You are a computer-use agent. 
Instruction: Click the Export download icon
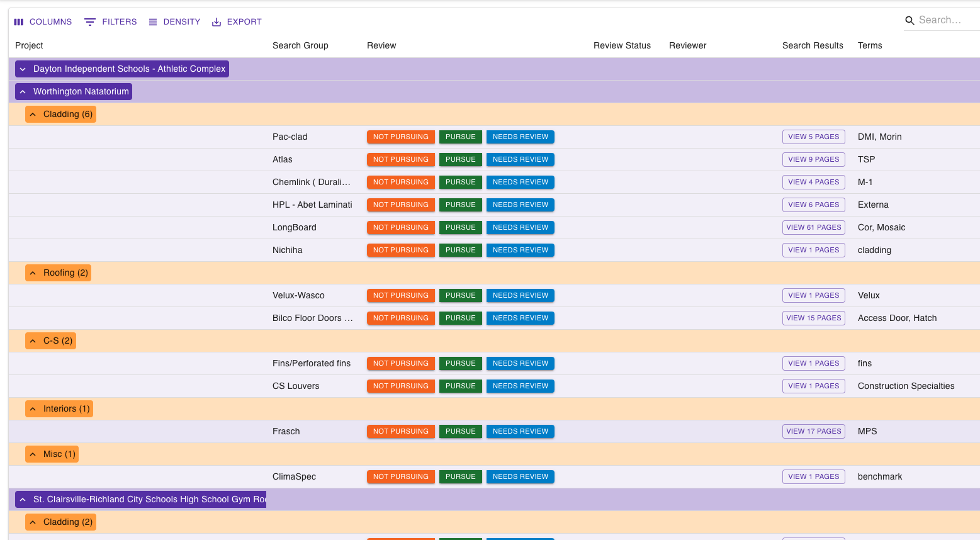pos(217,22)
